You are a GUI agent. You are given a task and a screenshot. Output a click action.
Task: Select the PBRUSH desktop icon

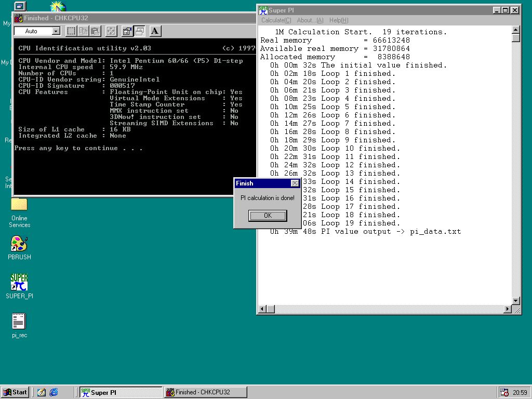pos(19,248)
